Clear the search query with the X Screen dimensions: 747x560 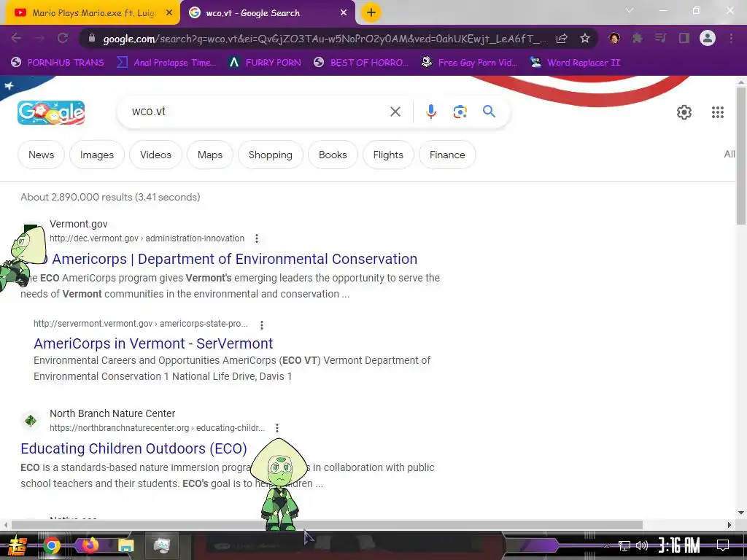(395, 112)
